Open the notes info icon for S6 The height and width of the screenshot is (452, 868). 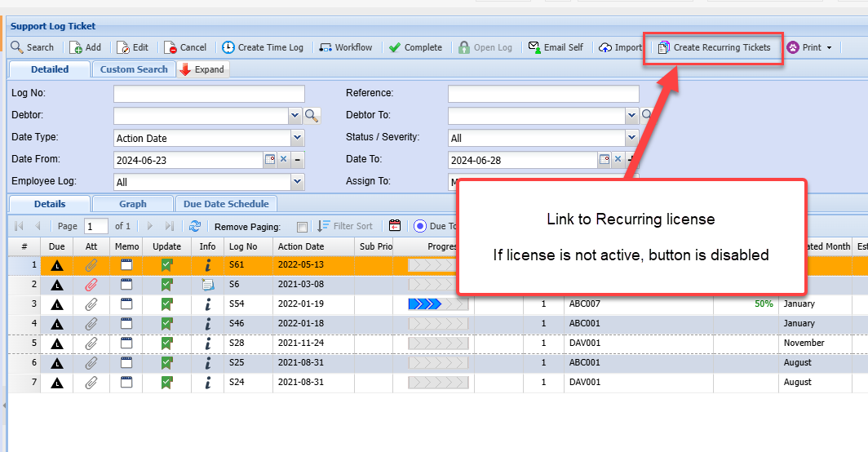coord(207,285)
